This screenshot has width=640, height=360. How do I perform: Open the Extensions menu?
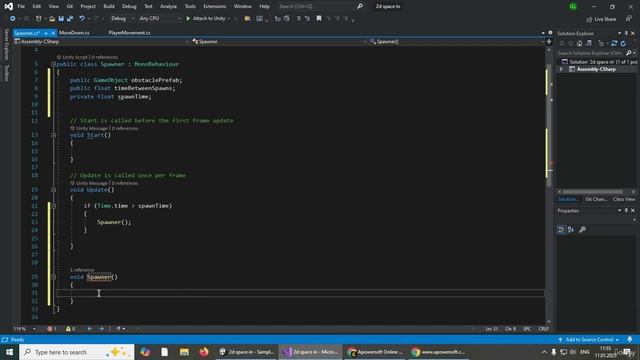click(x=214, y=7)
